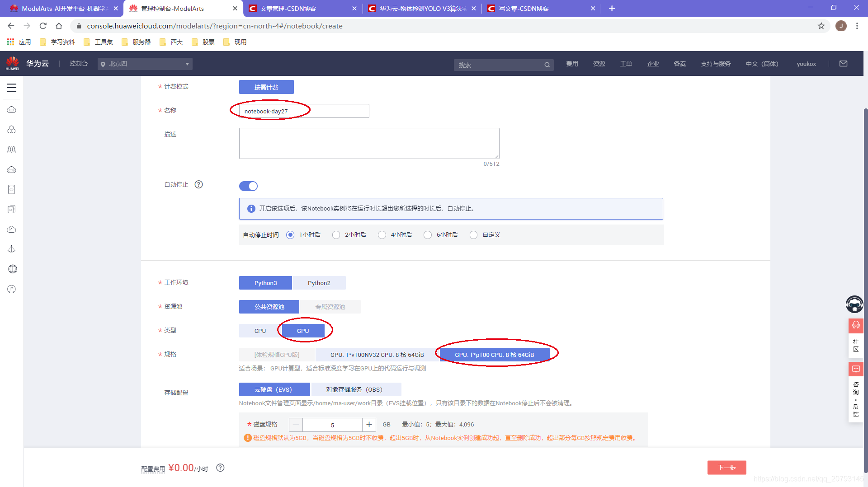Open the help icon beside configuration fee
Screen dimensions: 868x487
click(220, 468)
